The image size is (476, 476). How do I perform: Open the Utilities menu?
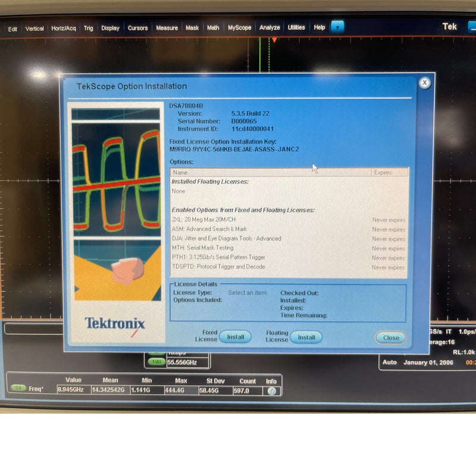click(296, 27)
